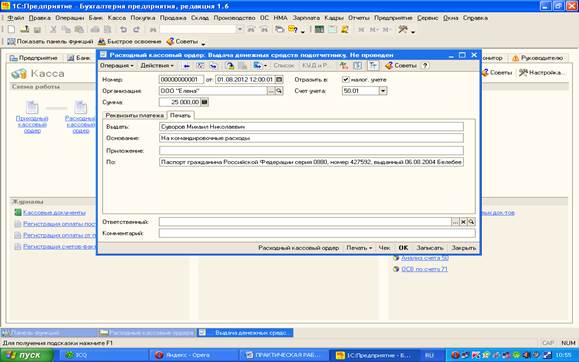Click the Чек button
The height and width of the screenshot is (362, 579).
(x=384, y=248)
